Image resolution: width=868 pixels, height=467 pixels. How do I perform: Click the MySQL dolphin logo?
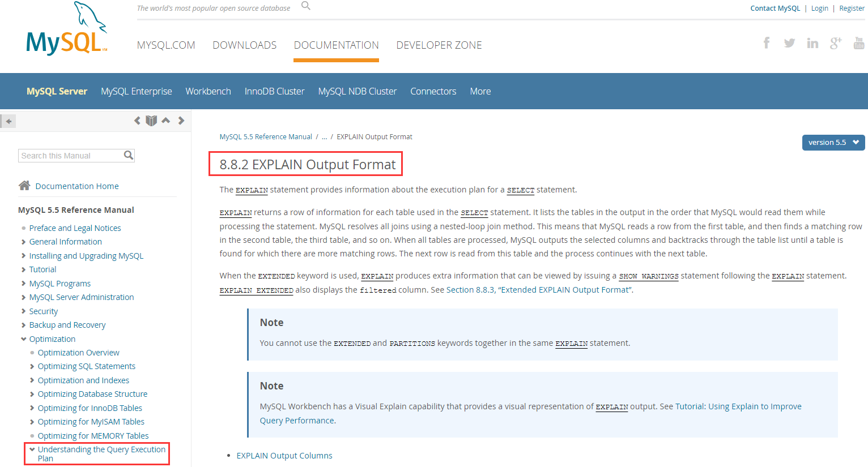[x=67, y=28]
